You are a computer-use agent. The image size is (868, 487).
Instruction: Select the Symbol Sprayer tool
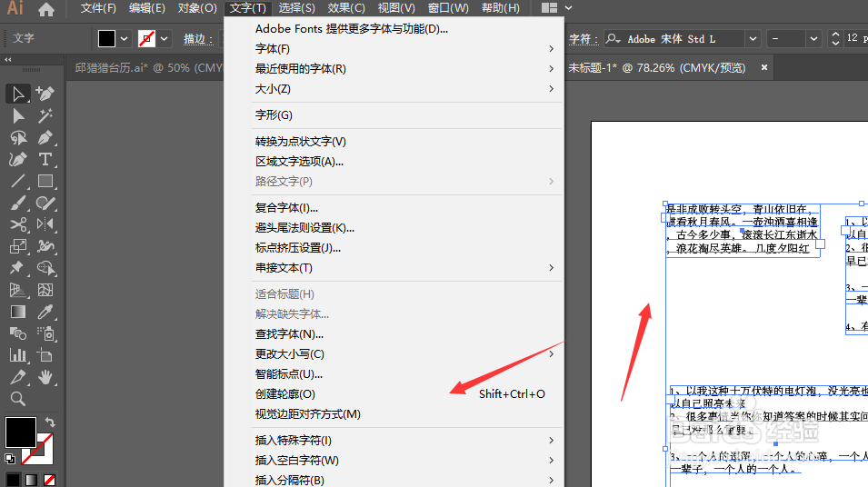coord(45,333)
